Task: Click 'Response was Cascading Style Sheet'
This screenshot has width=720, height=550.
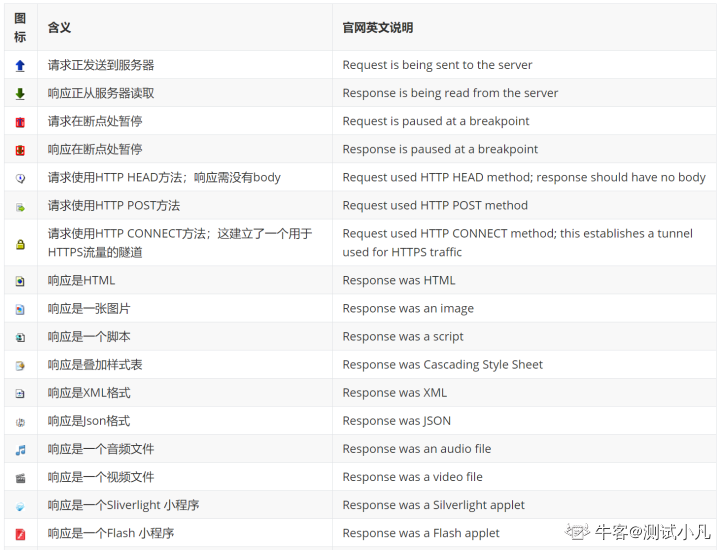Action: [442, 365]
